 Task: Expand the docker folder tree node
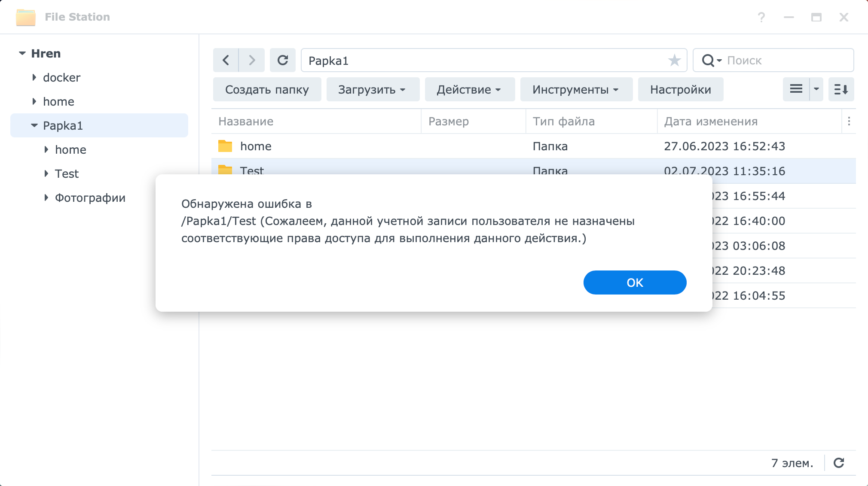coord(34,78)
